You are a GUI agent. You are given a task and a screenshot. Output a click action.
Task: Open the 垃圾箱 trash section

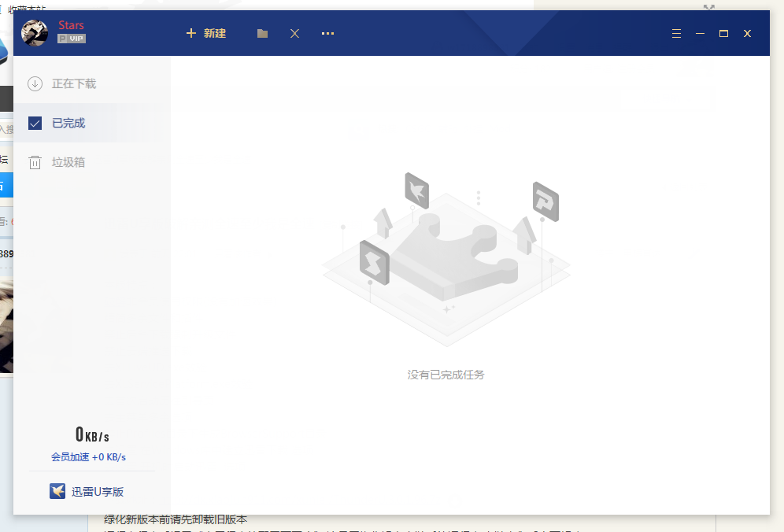(x=68, y=162)
